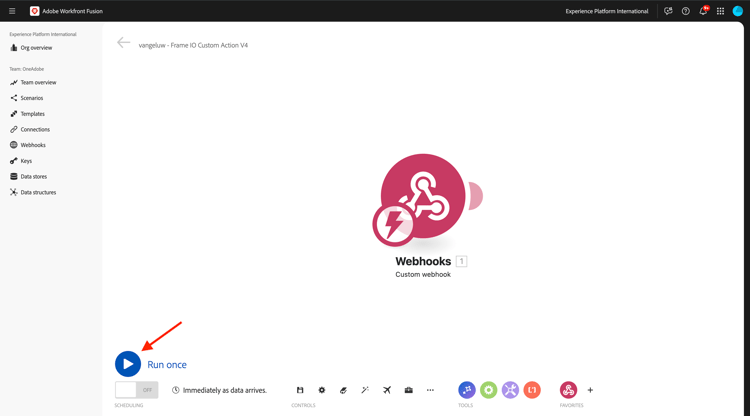
Task: Click the Run once text label
Action: coord(167,364)
